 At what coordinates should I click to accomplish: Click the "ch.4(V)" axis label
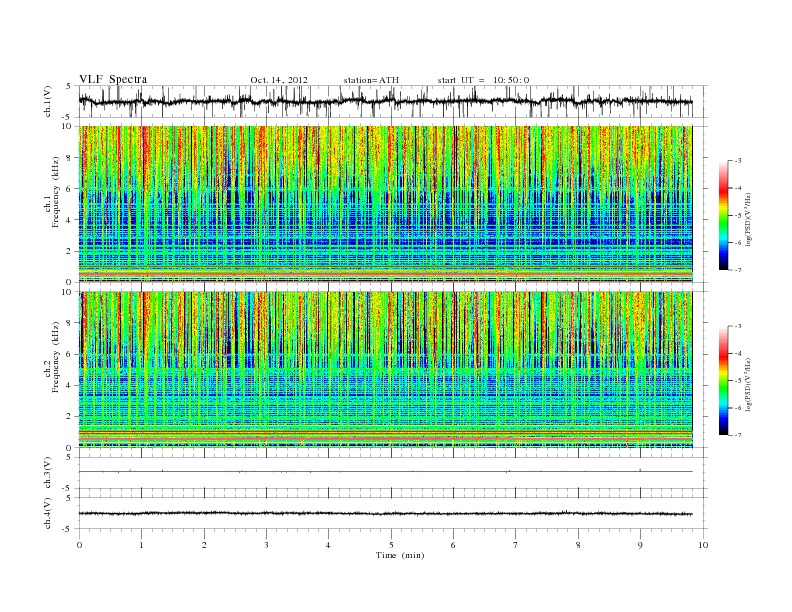(x=47, y=513)
